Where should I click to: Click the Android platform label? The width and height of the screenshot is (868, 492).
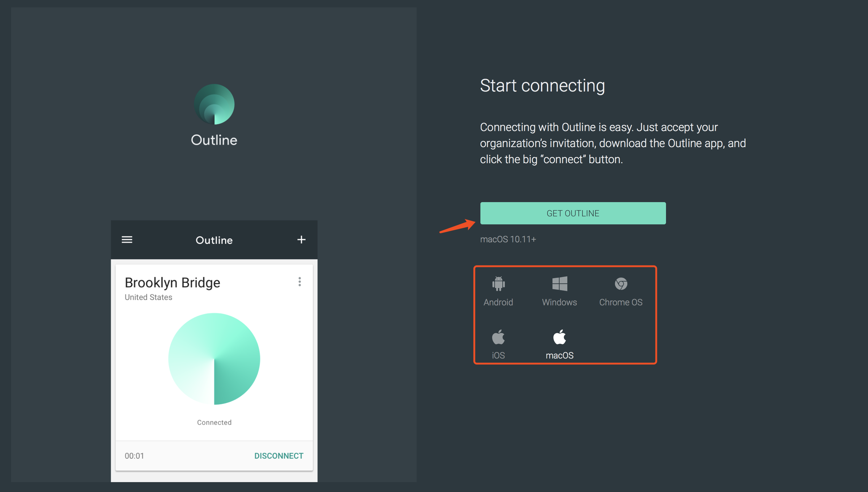pyautogui.click(x=498, y=302)
